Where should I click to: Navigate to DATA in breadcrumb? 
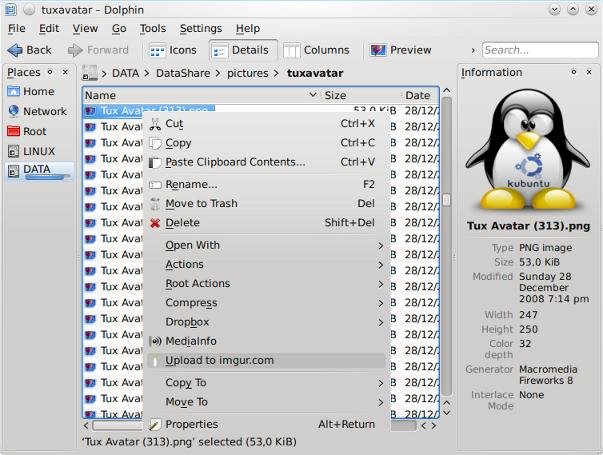(x=125, y=73)
